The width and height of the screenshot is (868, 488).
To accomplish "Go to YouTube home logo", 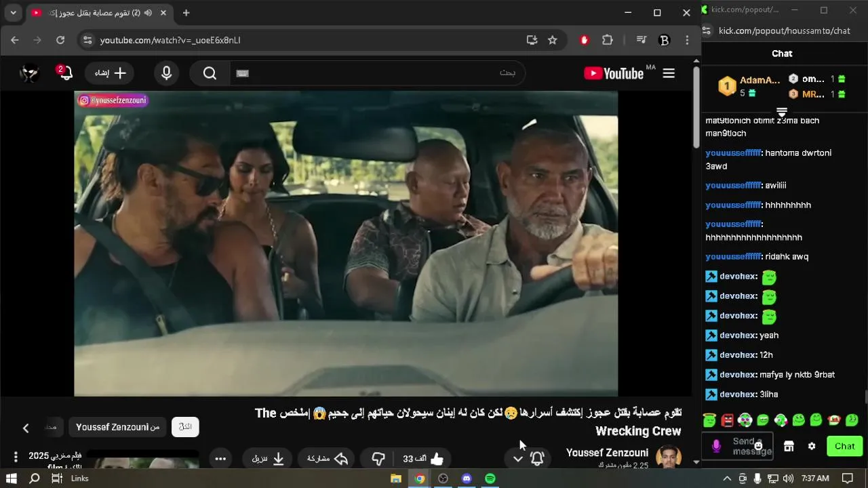I will point(614,73).
